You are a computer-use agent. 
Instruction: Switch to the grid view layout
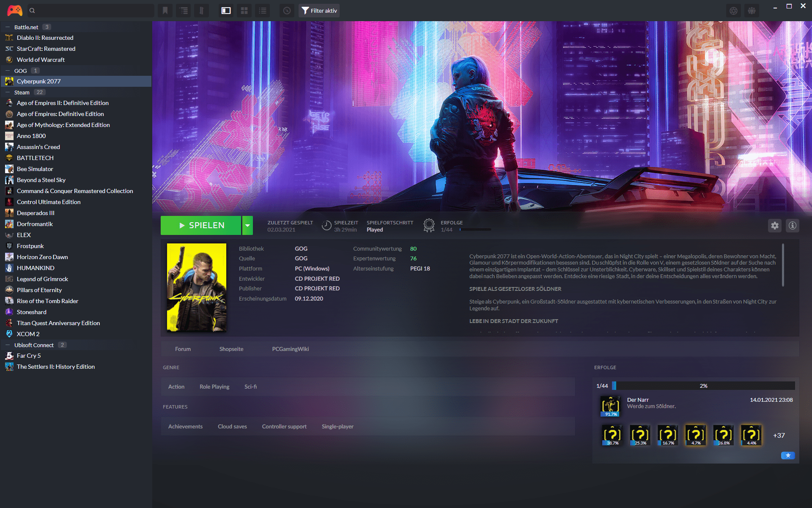tap(244, 11)
